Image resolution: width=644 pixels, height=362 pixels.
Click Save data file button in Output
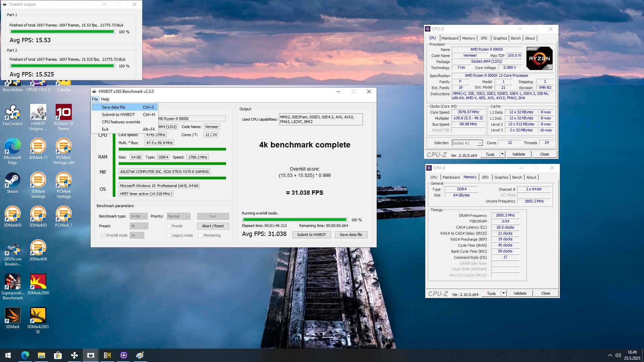click(x=351, y=235)
